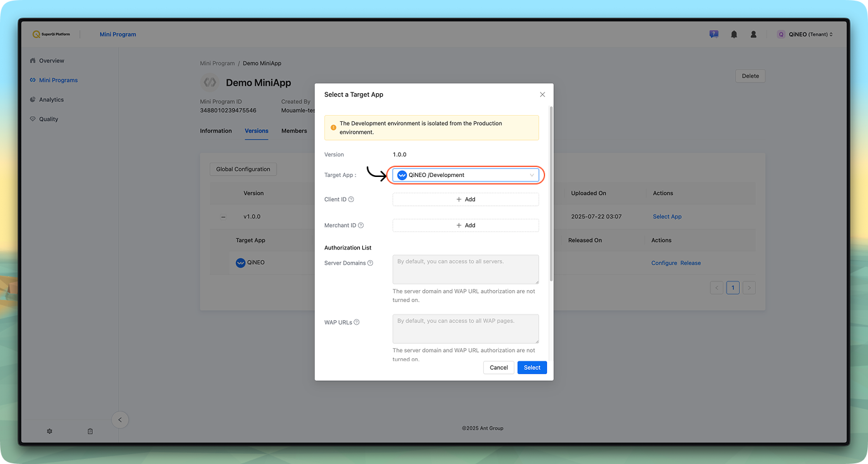Click the Client ID help icon
The height and width of the screenshot is (464, 868).
tap(351, 199)
